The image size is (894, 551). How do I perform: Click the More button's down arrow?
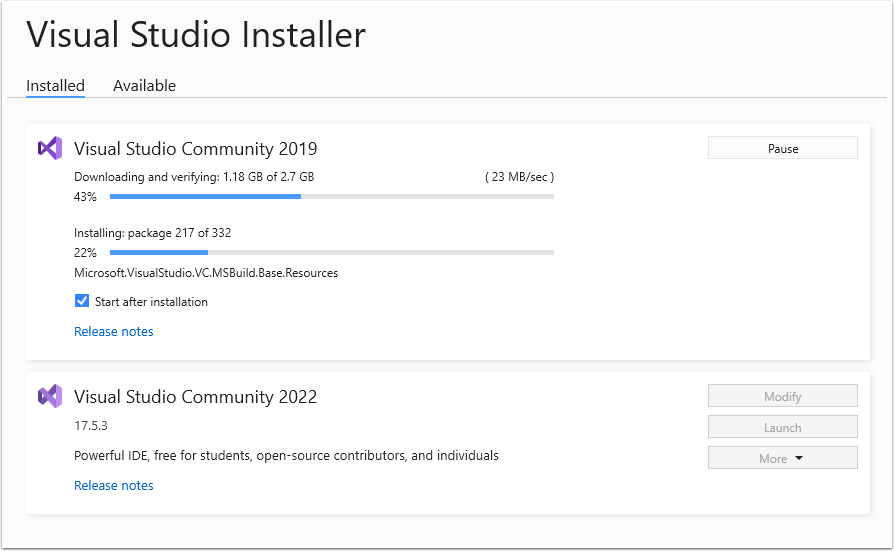point(799,458)
